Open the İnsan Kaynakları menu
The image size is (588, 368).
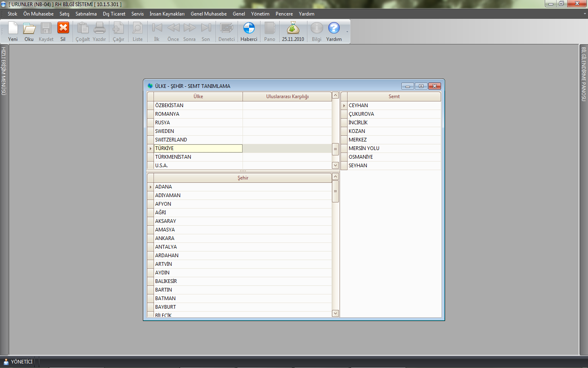(167, 14)
